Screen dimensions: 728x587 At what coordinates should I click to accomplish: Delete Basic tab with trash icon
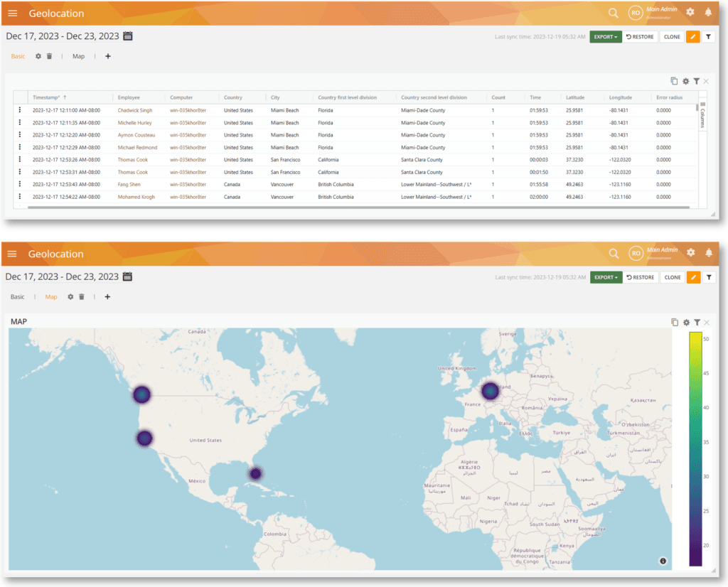49,56
